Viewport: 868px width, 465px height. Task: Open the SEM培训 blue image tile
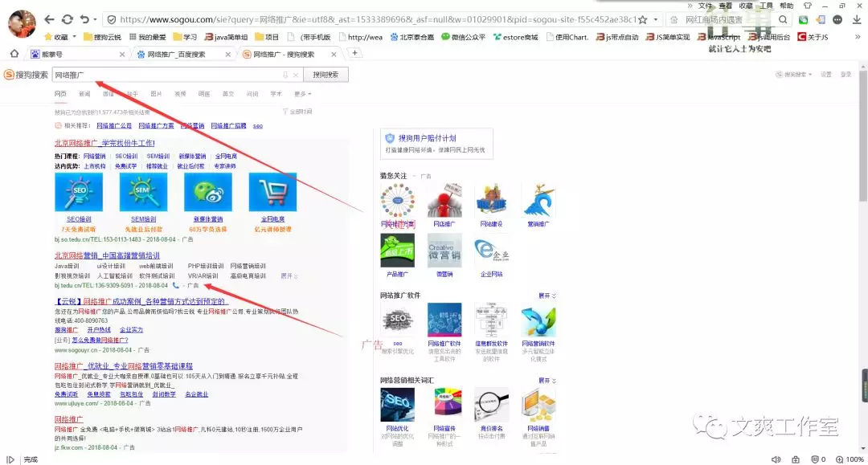pos(143,192)
